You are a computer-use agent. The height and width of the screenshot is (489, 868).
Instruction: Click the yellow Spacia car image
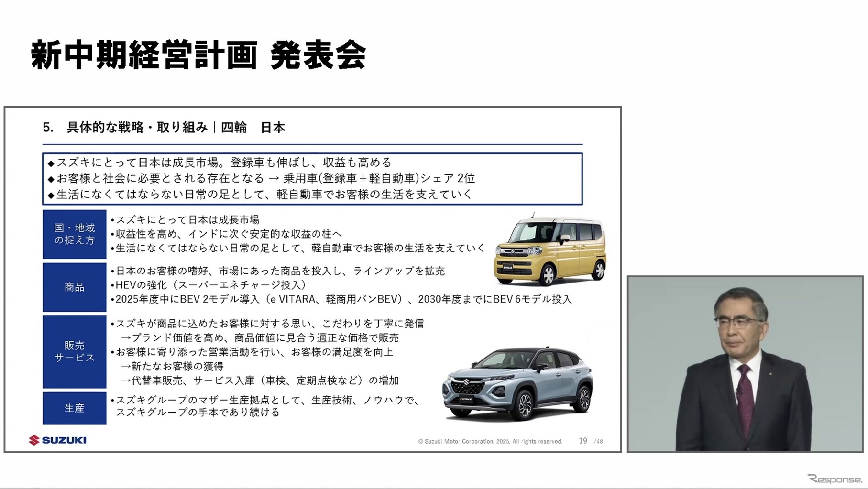click(x=550, y=250)
